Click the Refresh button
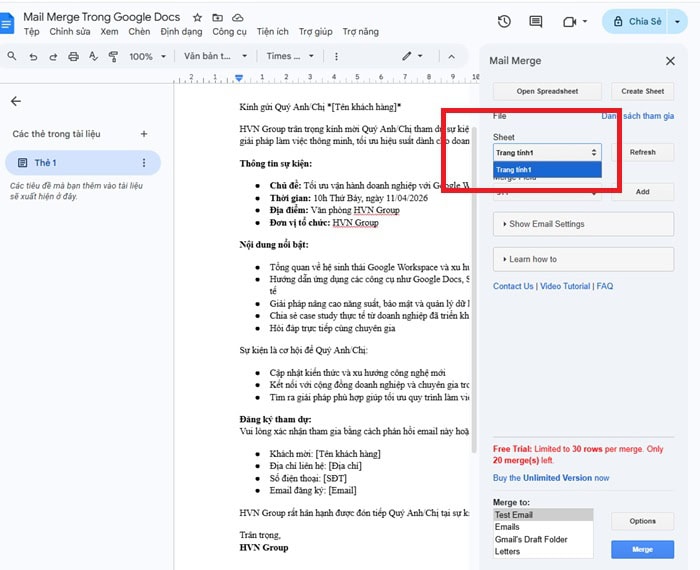This screenshot has width=700, height=570. click(x=642, y=152)
